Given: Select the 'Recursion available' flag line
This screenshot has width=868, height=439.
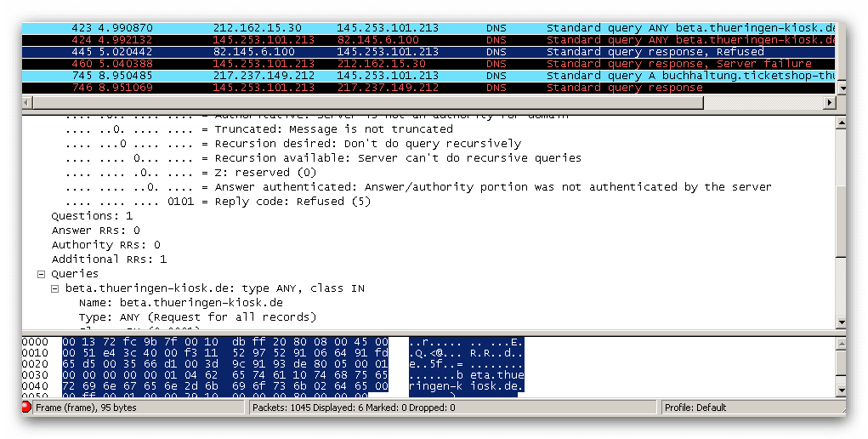Looking at the screenshot, I should pyautogui.click(x=323, y=158).
